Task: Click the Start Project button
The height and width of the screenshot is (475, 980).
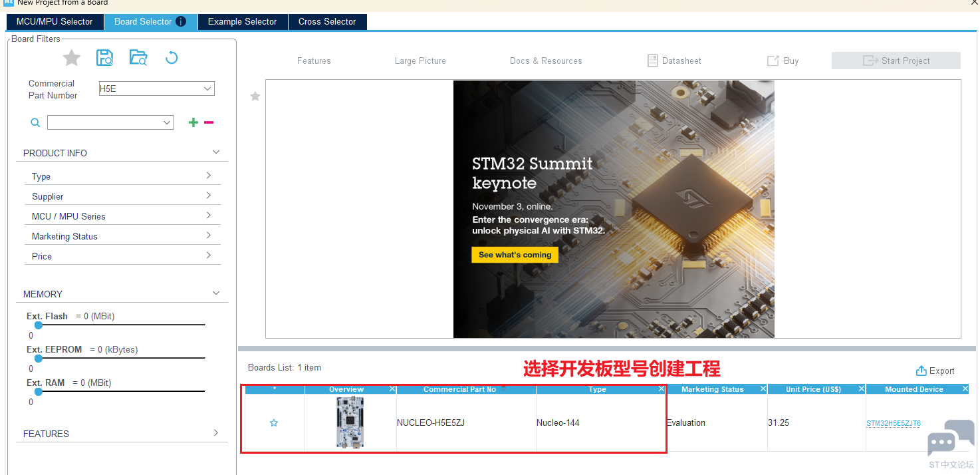Action: pos(896,61)
